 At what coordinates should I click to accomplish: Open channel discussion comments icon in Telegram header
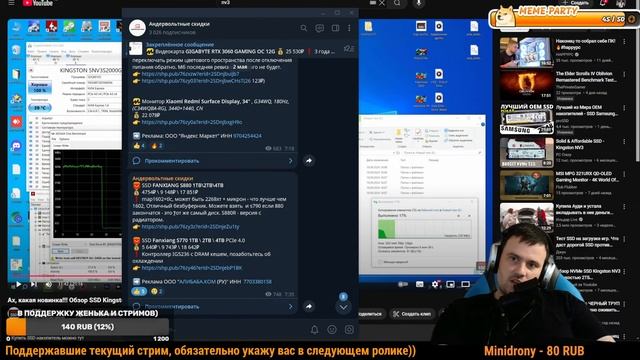[320, 28]
